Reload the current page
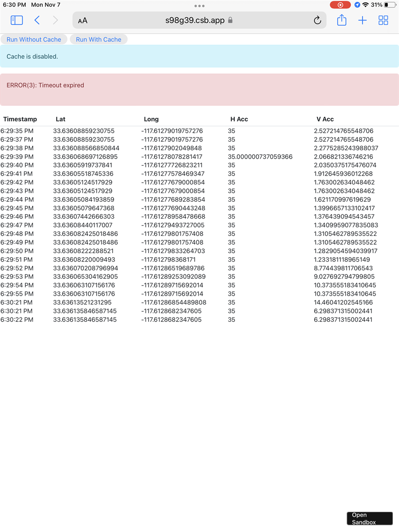Viewport: 399px width, 532px height. click(317, 20)
